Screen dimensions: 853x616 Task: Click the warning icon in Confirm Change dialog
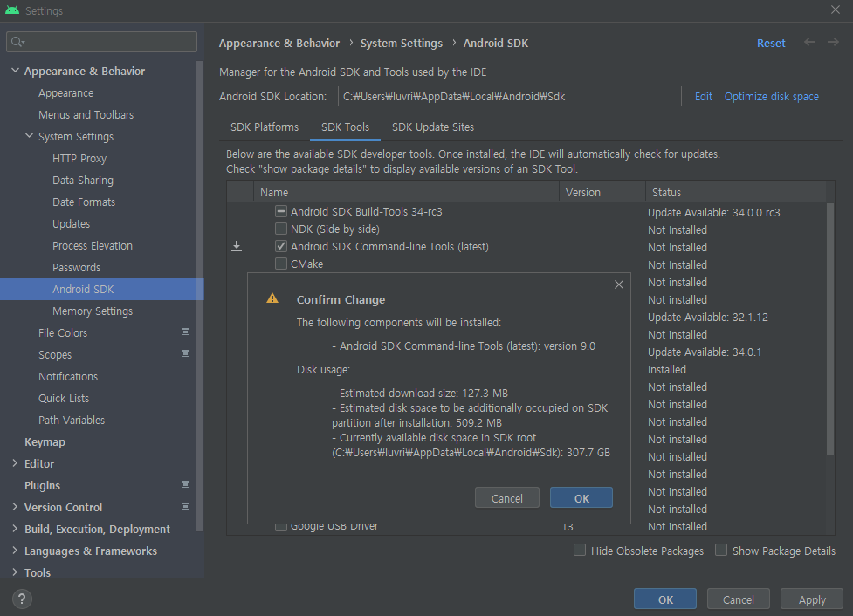(272, 298)
